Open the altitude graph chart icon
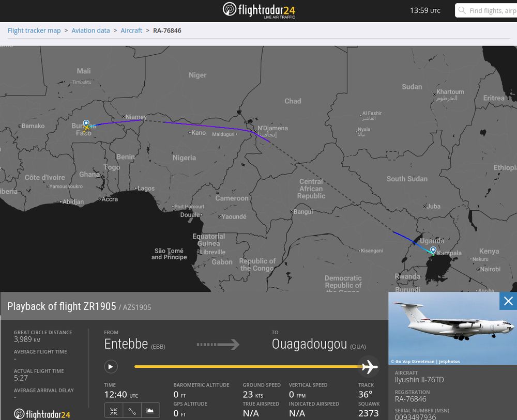The image size is (517, 420). coord(150,411)
